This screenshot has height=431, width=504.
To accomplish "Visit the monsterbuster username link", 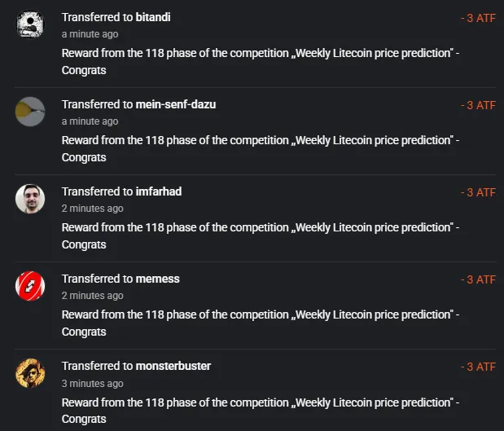I will [173, 366].
